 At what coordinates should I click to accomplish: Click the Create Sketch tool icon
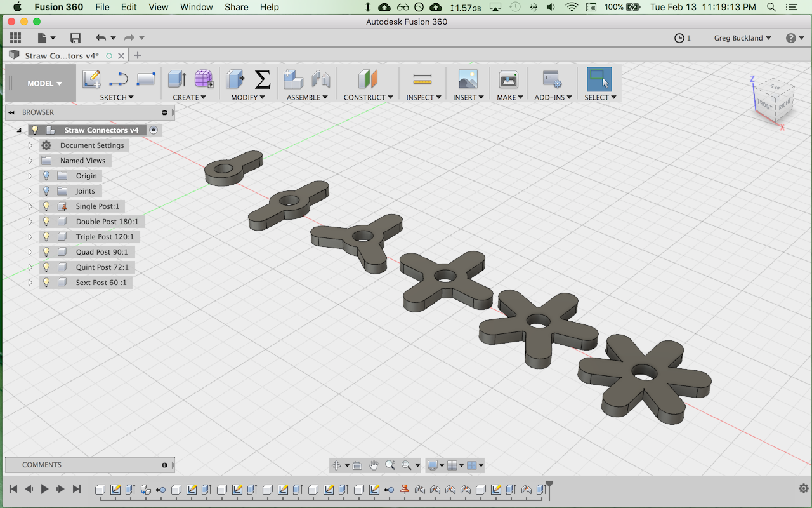(x=91, y=79)
